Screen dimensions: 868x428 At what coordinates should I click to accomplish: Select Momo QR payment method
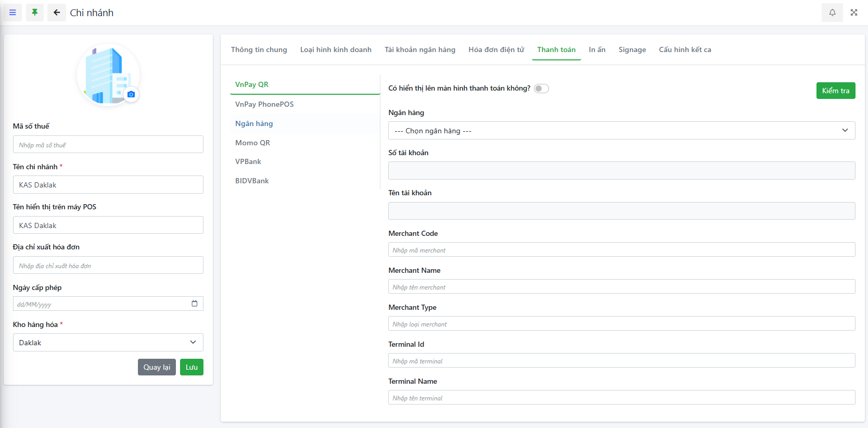(252, 143)
